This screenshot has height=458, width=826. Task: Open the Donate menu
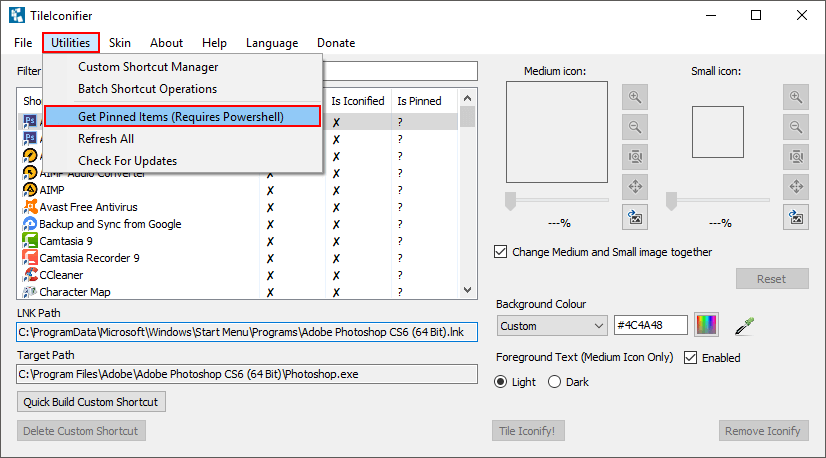336,43
